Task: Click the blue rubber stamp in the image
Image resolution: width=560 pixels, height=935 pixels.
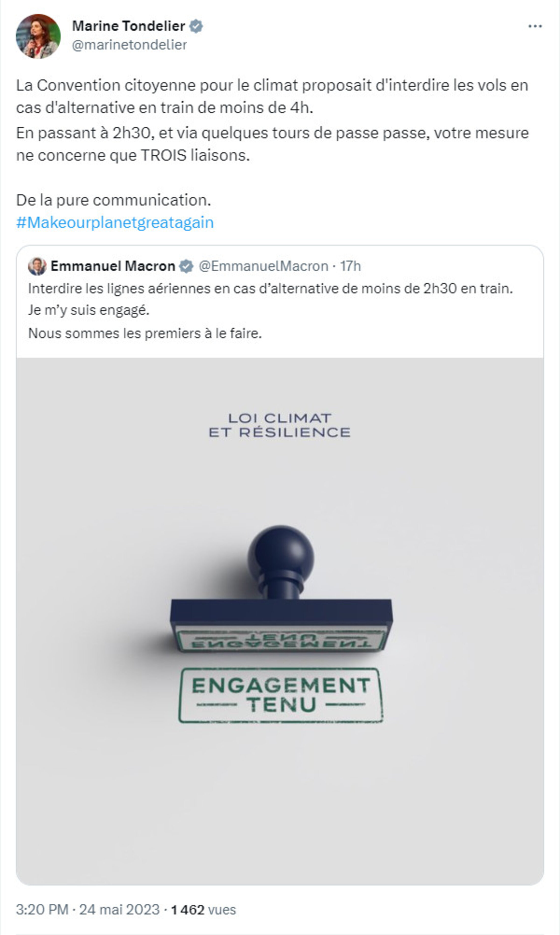Action: pos(281,589)
